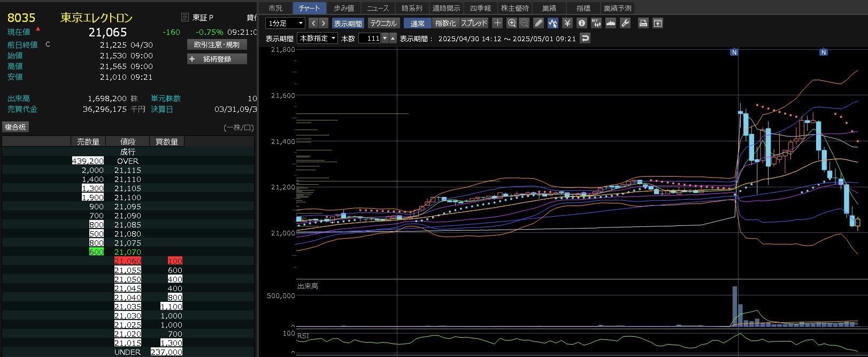Click the current price 21,065

click(x=107, y=32)
